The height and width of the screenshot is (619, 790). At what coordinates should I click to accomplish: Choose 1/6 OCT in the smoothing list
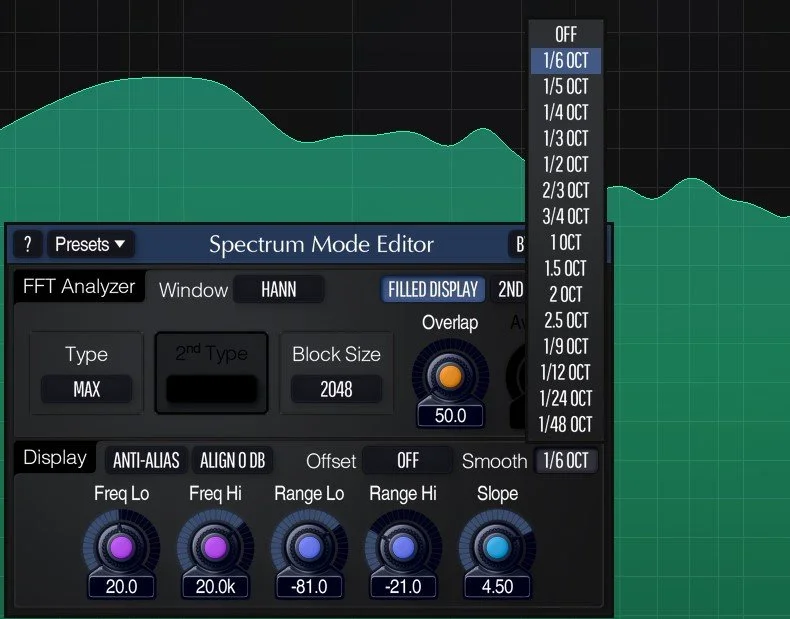566,60
